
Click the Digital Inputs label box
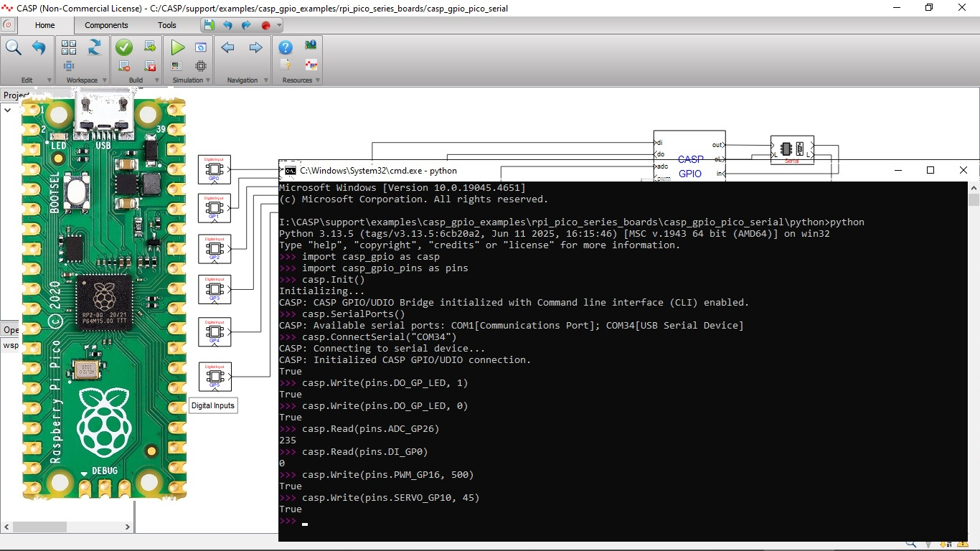point(213,405)
